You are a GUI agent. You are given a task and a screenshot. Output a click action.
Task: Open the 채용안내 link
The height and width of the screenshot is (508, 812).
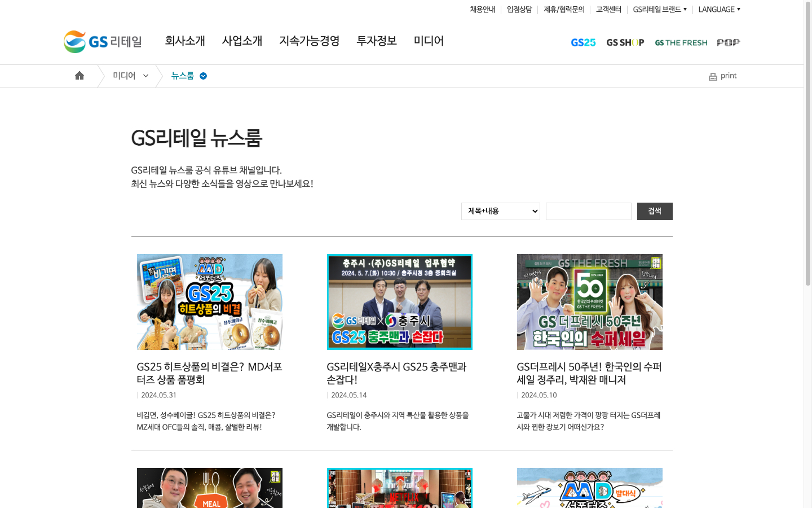click(483, 9)
